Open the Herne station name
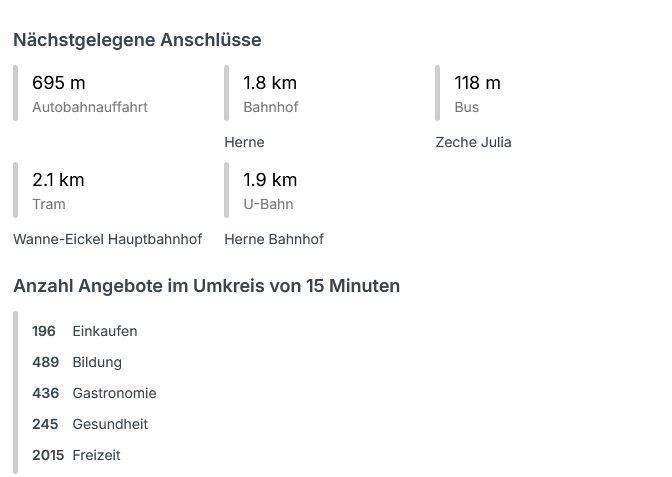672x477 pixels. coord(244,142)
